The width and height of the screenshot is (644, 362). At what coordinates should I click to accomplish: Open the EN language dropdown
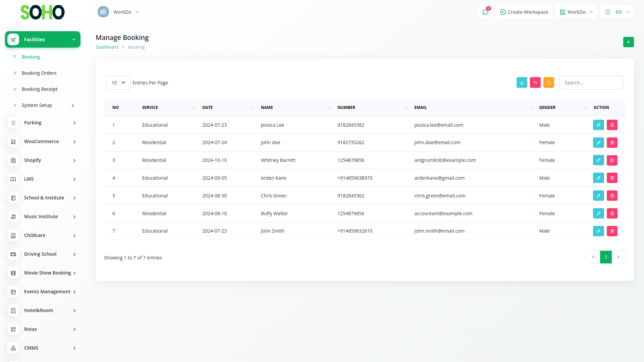coord(617,12)
